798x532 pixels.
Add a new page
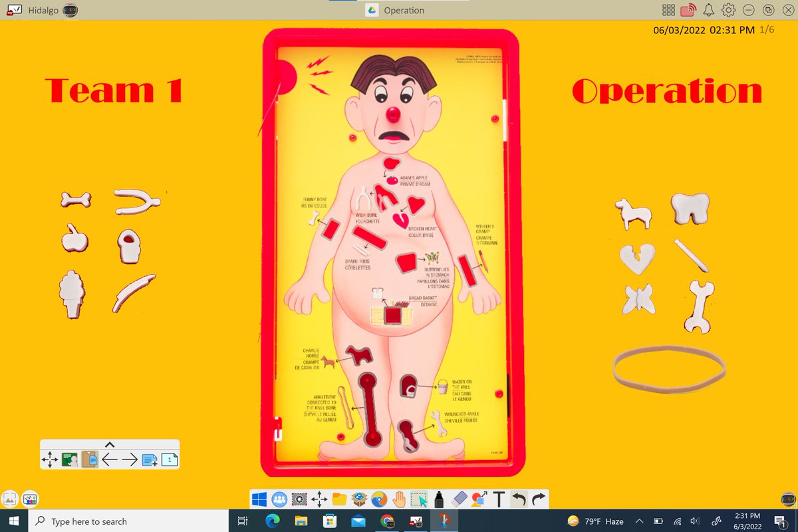click(150, 459)
